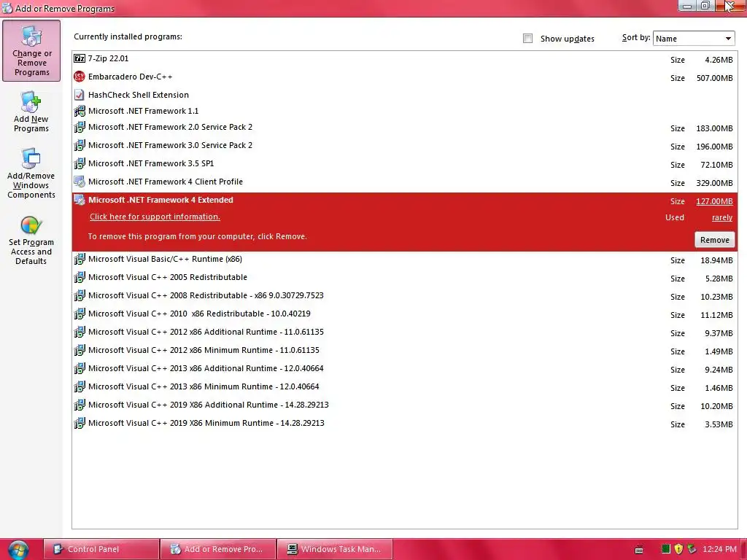Screen dimensions: 747x560
Task: Open the on-screen keyboard tray icon
Action: point(639,550)
